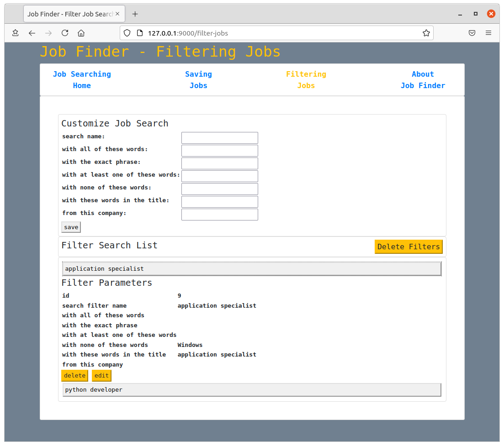Image resolution: width=504 pixels, height=446 pixels.
Task: Open the About Job Finder link
Action: (x=423, y=80)
